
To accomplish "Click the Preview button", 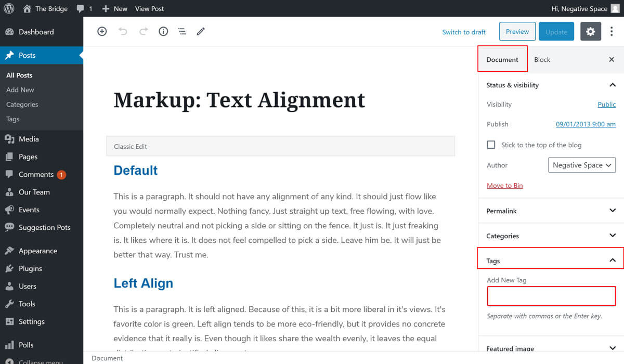I will click(517, 32).
